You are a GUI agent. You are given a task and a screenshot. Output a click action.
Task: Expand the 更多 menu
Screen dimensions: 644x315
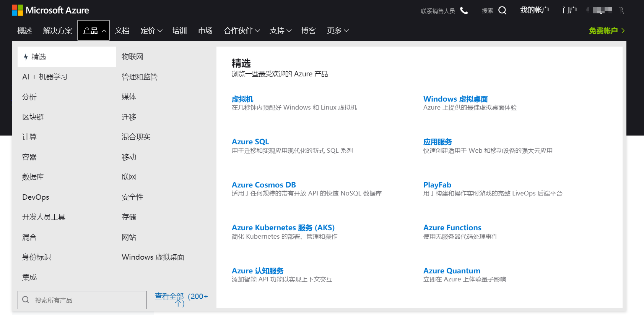coord(338,31)
